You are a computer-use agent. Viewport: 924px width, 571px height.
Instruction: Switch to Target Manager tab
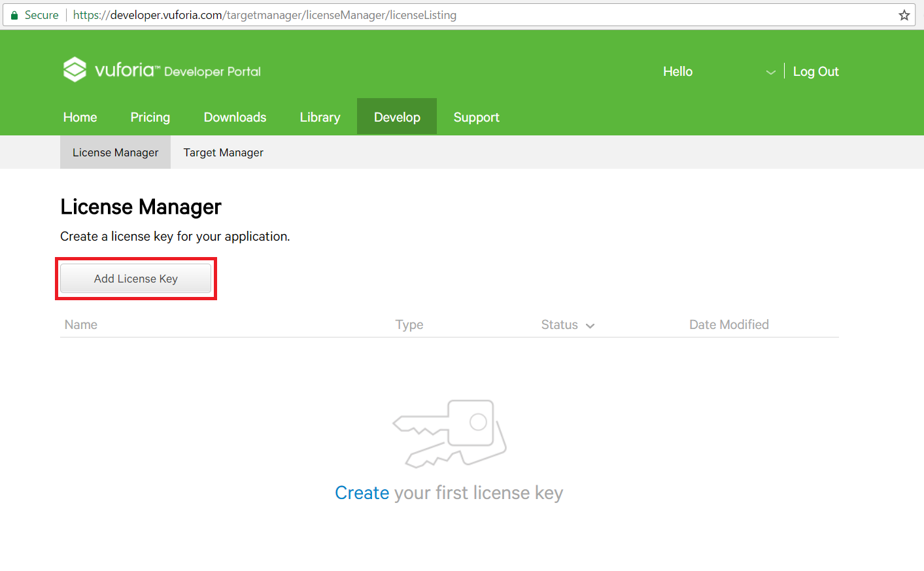[x=224, y=152]
